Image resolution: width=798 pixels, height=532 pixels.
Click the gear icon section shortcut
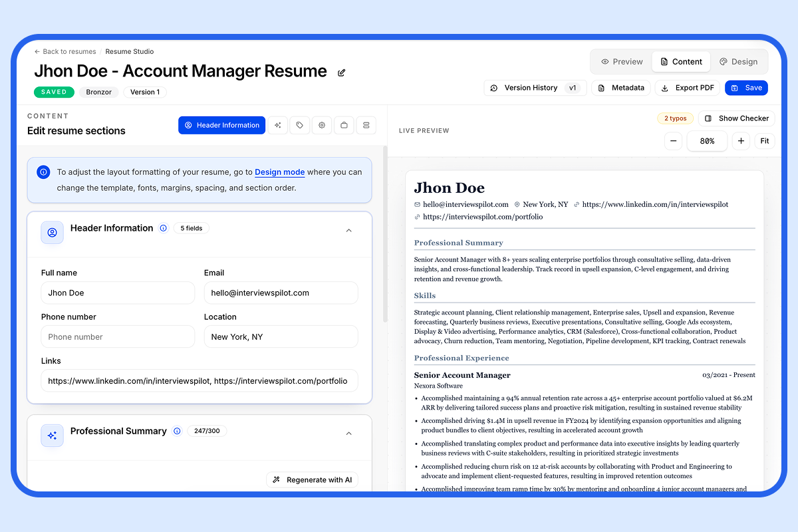322,125
